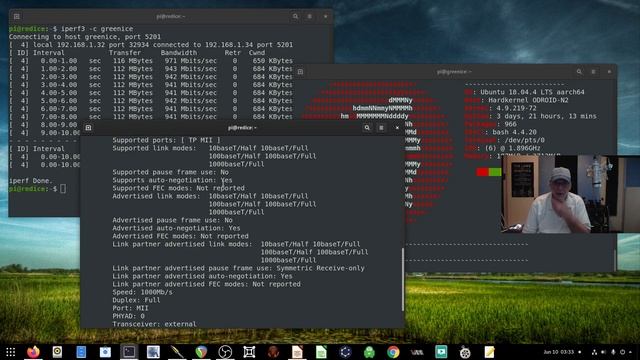Open the film reel video editor icon
The image size is (640, 360).
click(465, 352)
